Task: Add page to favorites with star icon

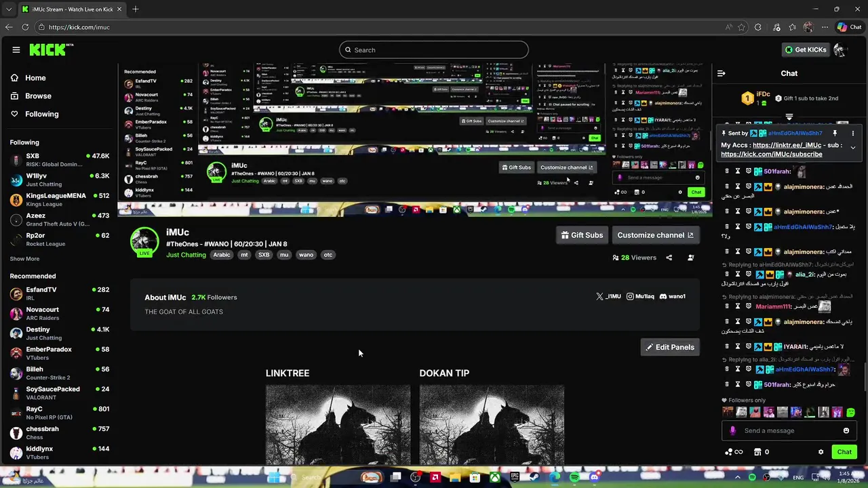Action: pyautogui.click(x=742, y=27)
